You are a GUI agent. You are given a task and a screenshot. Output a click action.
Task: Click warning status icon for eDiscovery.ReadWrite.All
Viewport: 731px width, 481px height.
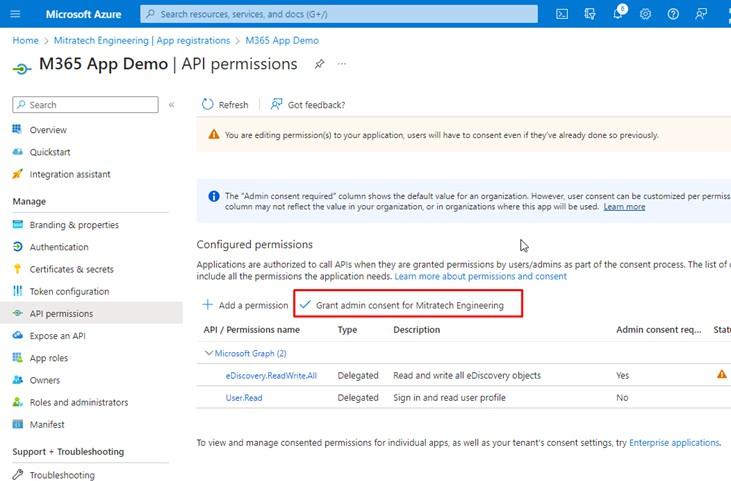click(x=722, y=374)
